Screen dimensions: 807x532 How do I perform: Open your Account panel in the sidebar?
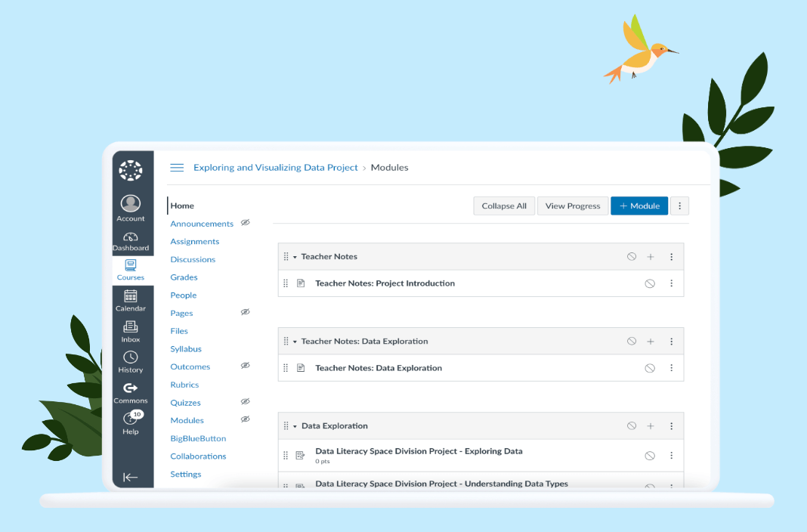pyautogui.click(x=131, y=205)
